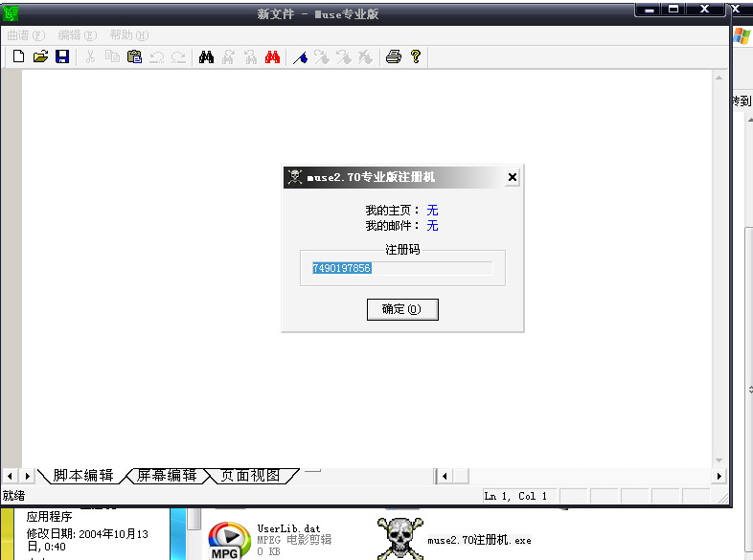753x560 pixels.
Task: Switch to the 页面视图 tab
Action: pos(250,476)
